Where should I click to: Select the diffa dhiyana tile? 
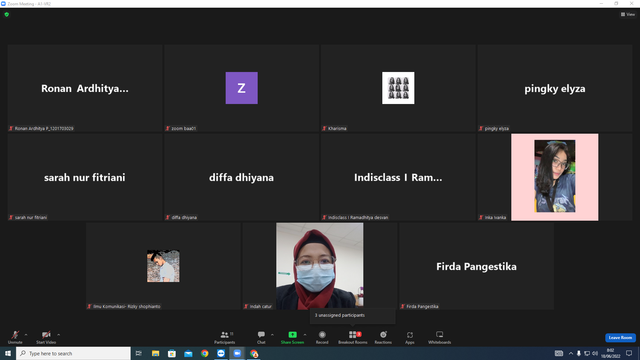tap(242, 177)
